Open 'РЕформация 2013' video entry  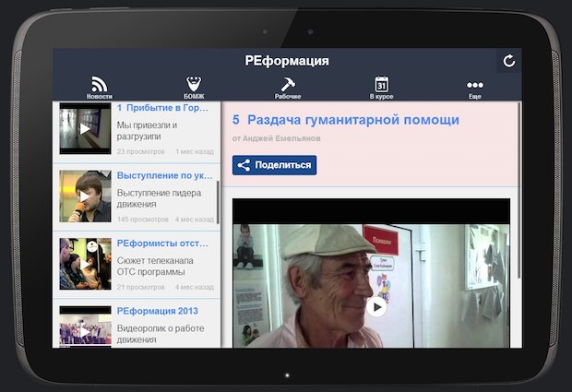[158, 311]
